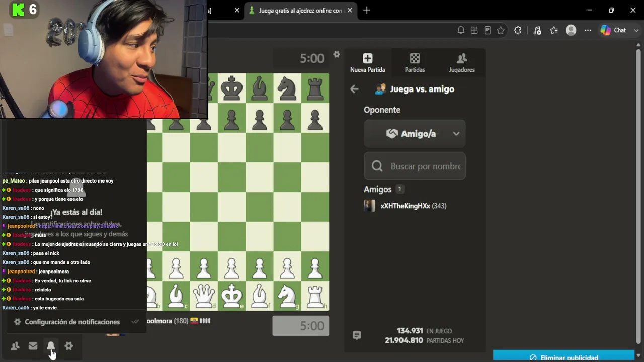Open the friends icon in the bottom-left bar
Image resolution: width=644 pixels, height=362 pixels.
click(15, 346)
